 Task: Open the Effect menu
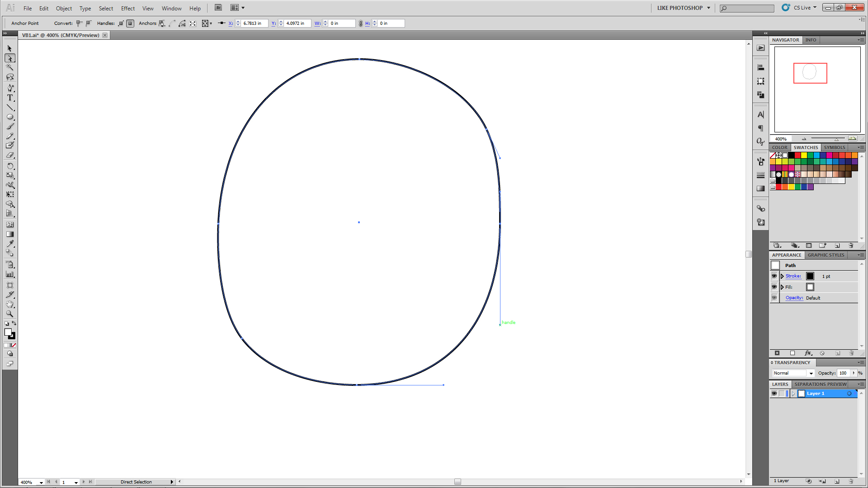pyautogui.click(x=128, y=8)
